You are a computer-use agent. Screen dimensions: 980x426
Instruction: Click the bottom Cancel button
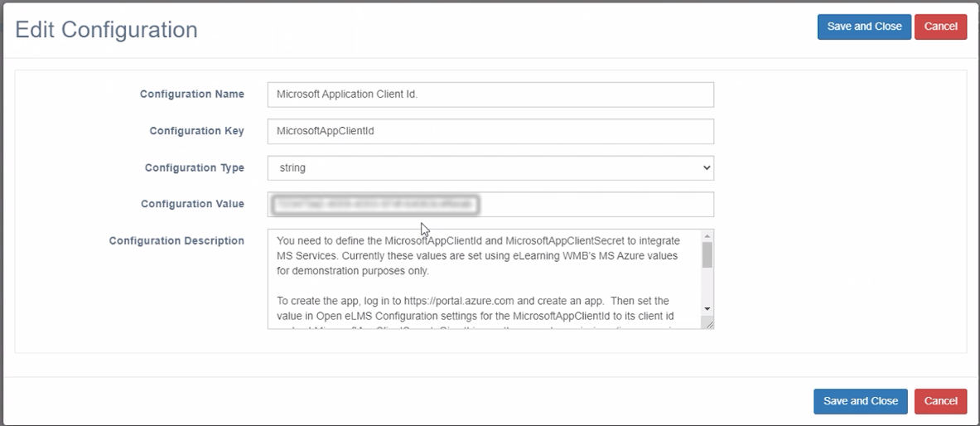pyautogui.click(x=940, y=402)
